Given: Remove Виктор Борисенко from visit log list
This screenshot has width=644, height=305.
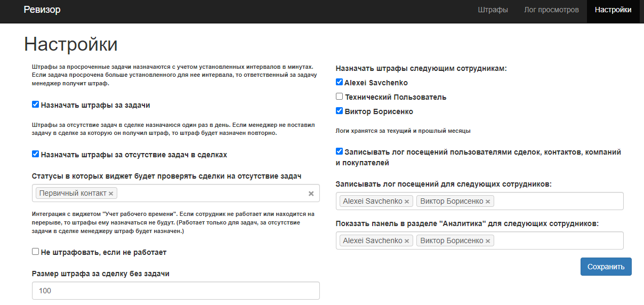Looking at the screenshot, I should tap(488, 202).
